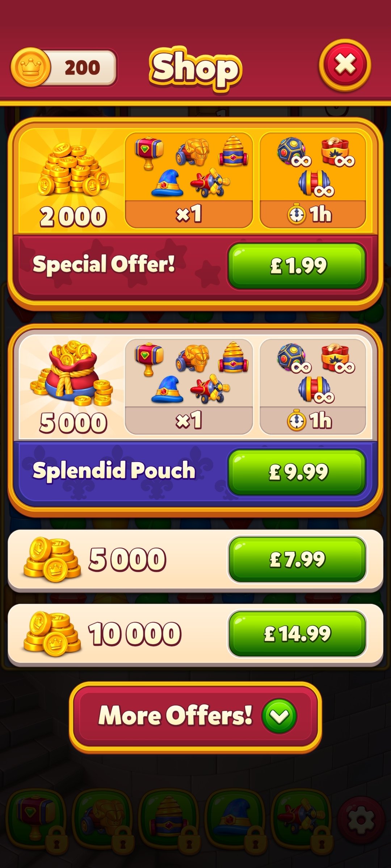
Task: Expand the More Offers! button
Action: coord(195,716)
